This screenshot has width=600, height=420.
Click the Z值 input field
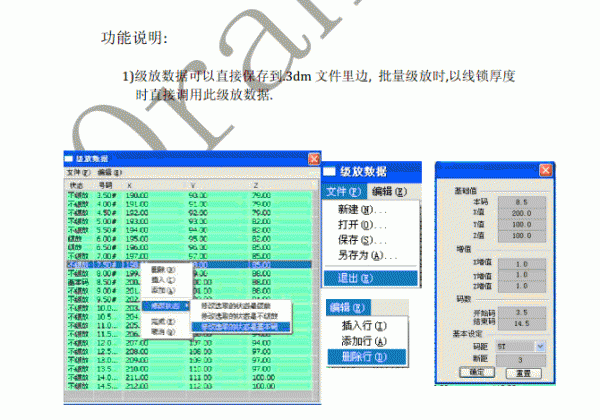[522, 236]
